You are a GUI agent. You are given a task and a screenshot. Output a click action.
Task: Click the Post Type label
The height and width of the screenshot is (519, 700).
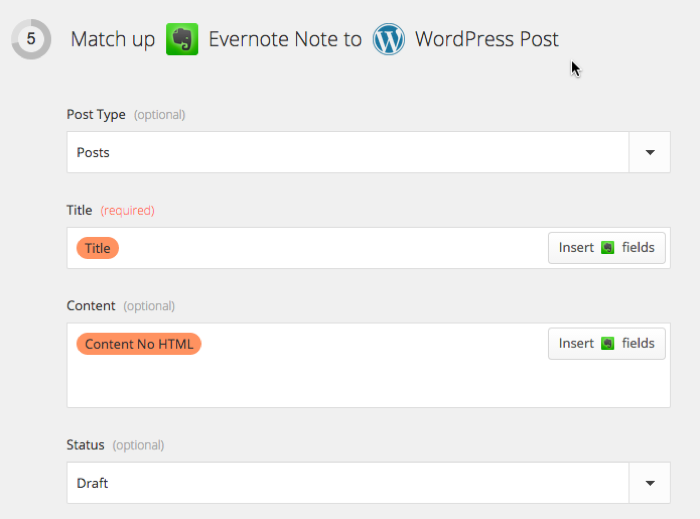[96, 115]
